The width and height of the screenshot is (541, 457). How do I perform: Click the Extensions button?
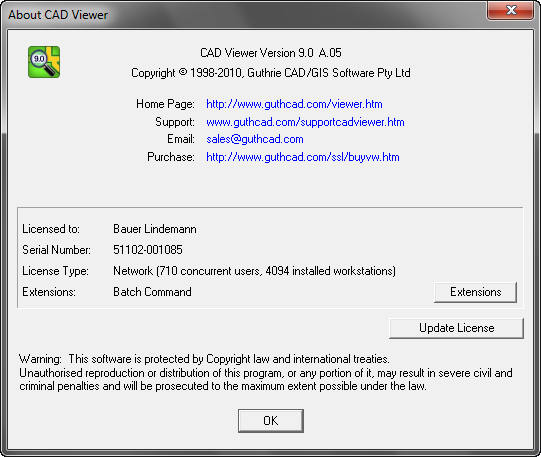point(475,292)
